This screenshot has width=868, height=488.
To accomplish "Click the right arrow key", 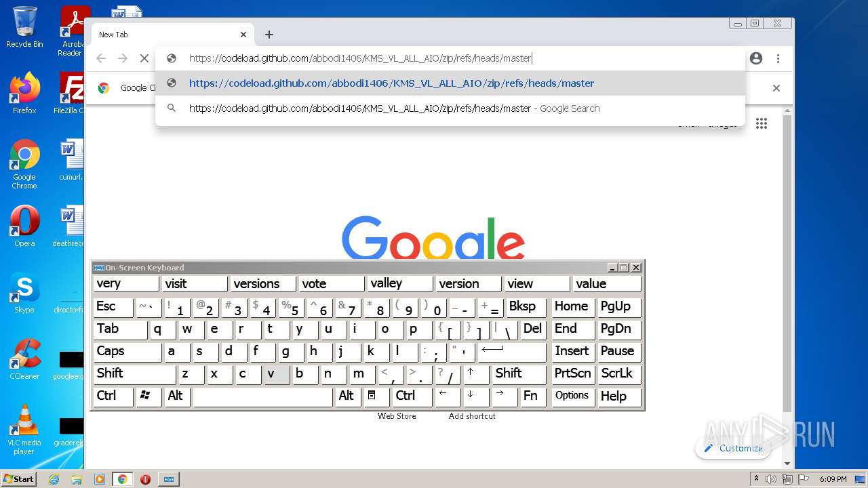I will (505, 396).
